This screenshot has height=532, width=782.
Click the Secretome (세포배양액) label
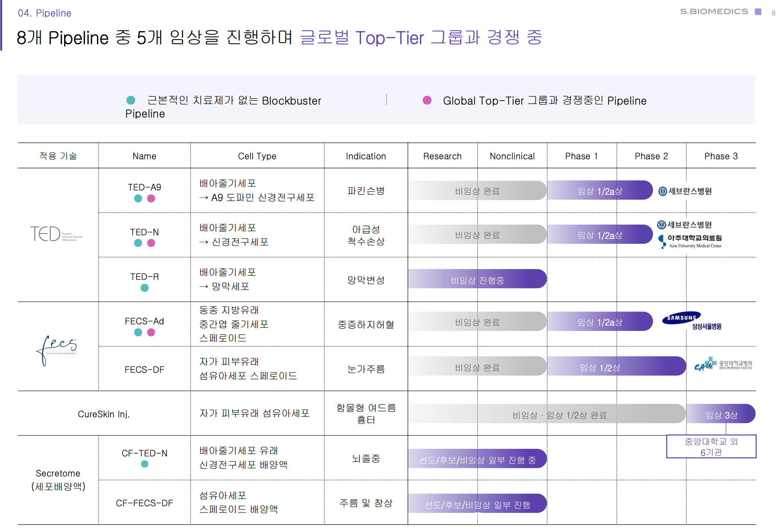58,480
